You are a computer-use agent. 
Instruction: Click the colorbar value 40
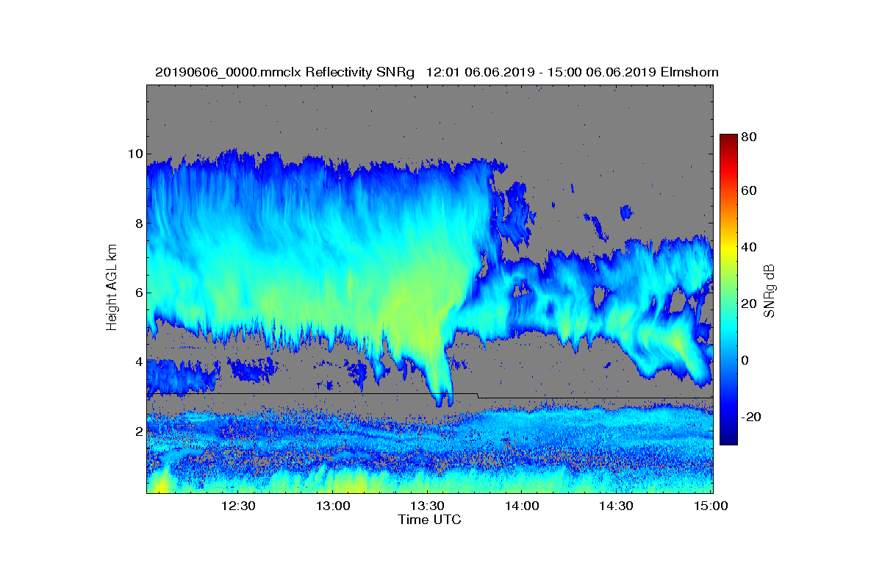coord(750,247)
